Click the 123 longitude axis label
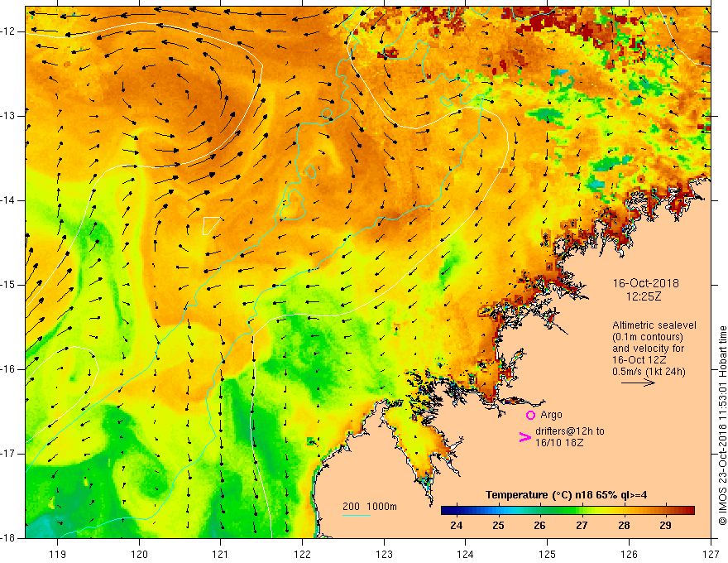728x563 pixels. point(384,554)
